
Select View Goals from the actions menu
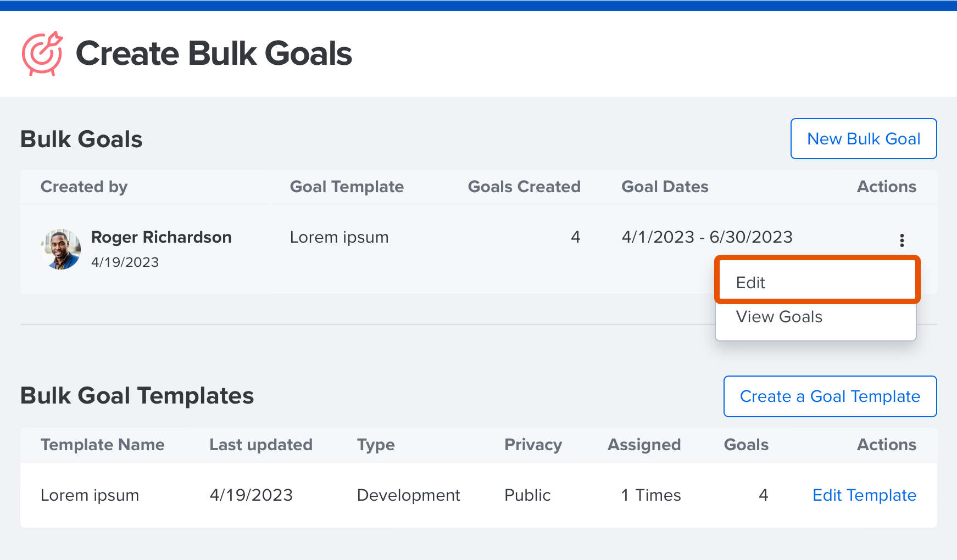(779, 317)
